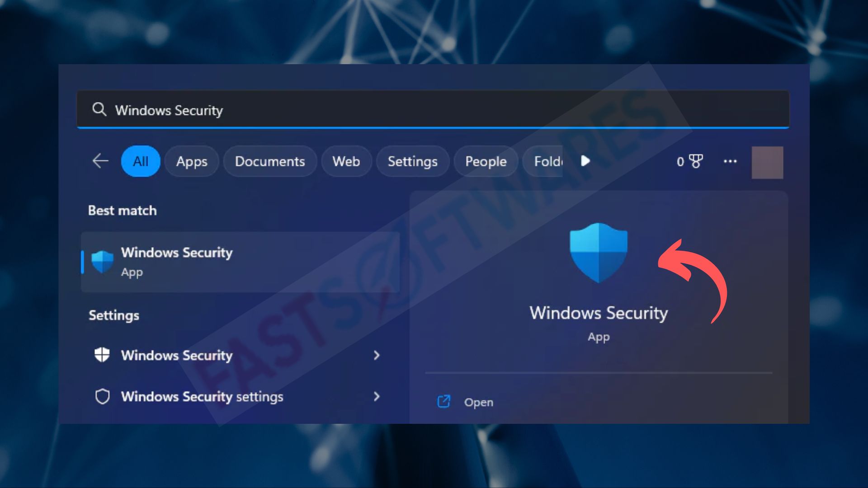The image size is (868, 488).
Task: Click the Windows Security search text field
Action: click(x=433, y=109)
